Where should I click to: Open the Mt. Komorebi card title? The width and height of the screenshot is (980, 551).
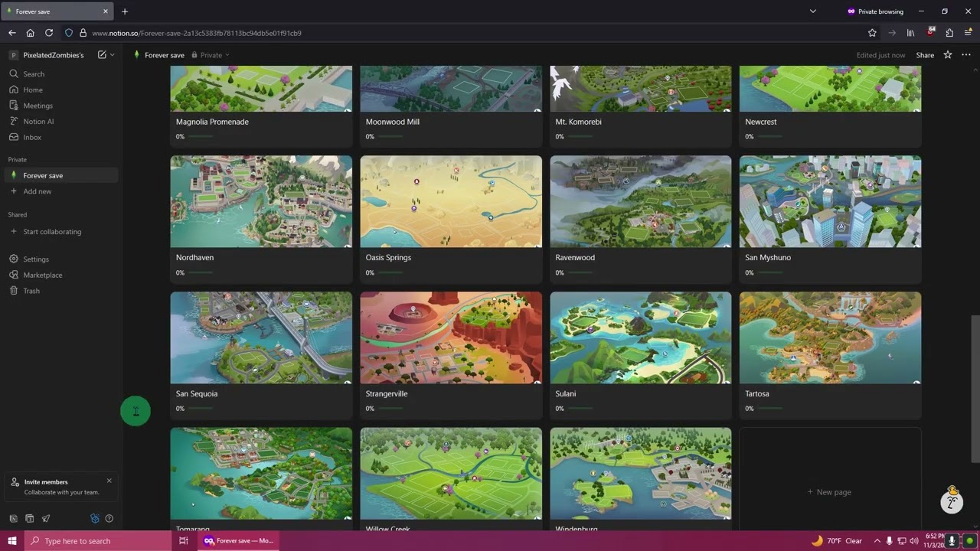coord(578,122)
